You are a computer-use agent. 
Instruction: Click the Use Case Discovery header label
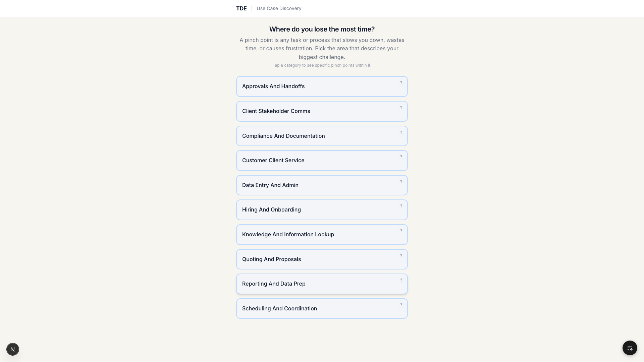click(279, 8)
